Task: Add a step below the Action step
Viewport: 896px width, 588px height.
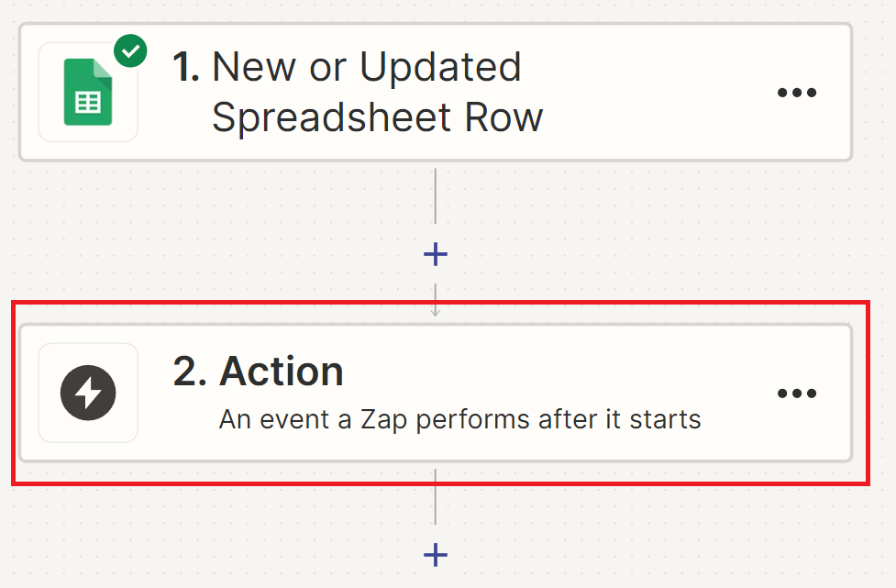Action: pyautogui.click(x=436, y=554)
